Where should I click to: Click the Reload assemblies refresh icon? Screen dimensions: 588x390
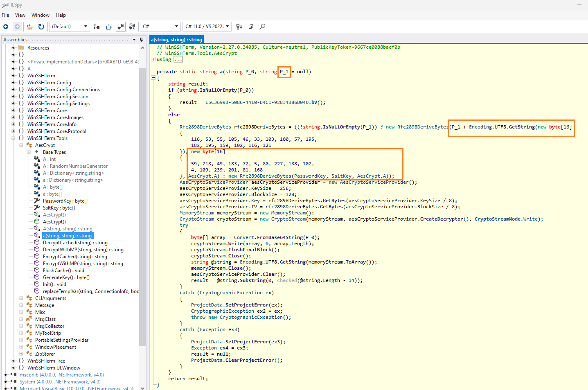click(41, 27)
